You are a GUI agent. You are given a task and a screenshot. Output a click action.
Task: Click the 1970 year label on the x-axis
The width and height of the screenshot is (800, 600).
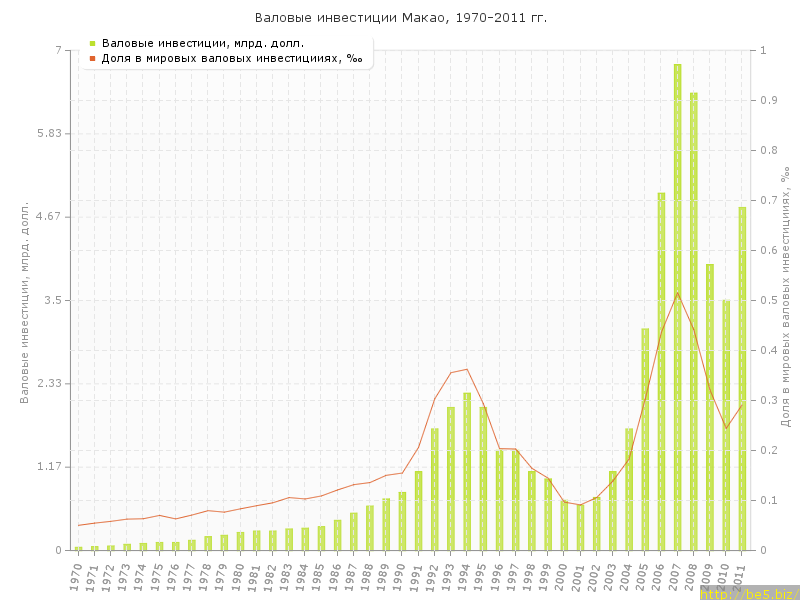(x=76, y=575)
